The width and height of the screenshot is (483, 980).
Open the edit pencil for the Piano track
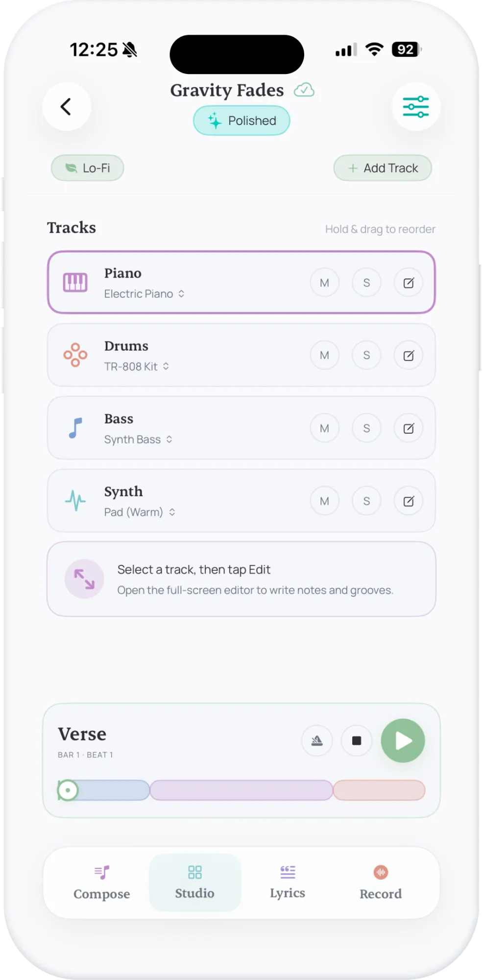click(x=408, y=282)
